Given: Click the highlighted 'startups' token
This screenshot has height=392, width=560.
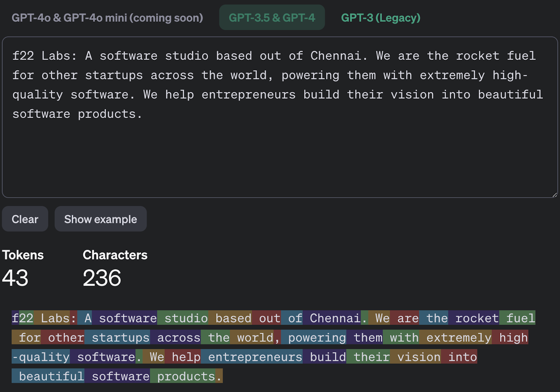Looking at the screenshot, I should (117, 337).
